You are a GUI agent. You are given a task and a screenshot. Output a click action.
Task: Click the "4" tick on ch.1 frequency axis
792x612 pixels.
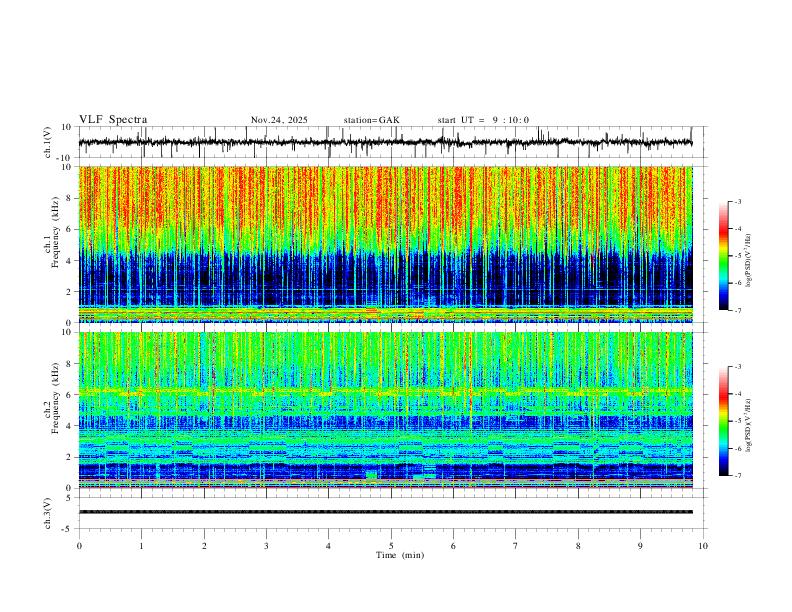(70, 261)
